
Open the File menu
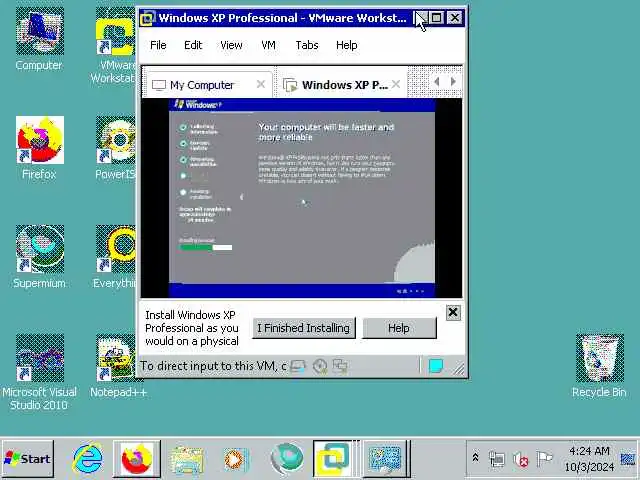click(158, 45)
